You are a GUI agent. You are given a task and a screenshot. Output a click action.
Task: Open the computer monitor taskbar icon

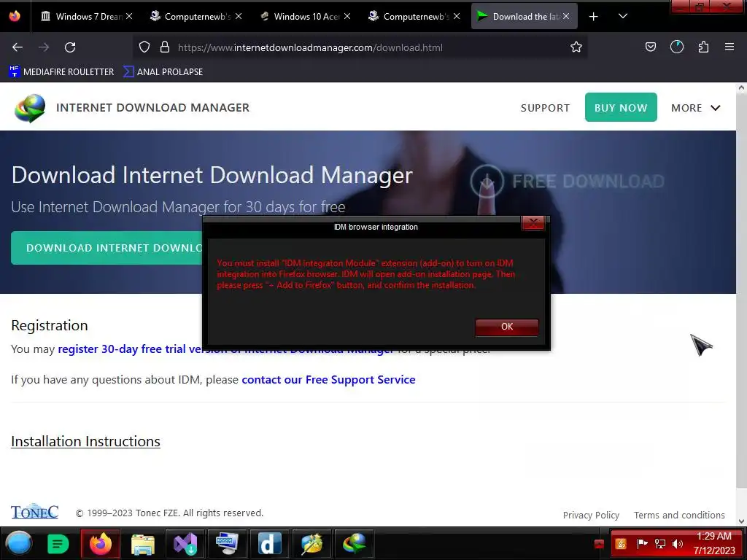coord(228,544)
